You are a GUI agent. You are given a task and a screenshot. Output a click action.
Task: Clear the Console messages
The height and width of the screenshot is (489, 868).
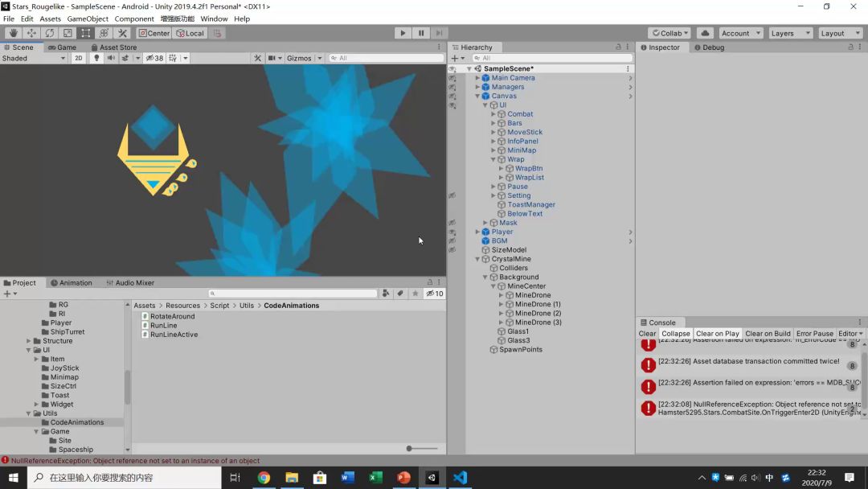pyautogui.click(x=647, y=334)
